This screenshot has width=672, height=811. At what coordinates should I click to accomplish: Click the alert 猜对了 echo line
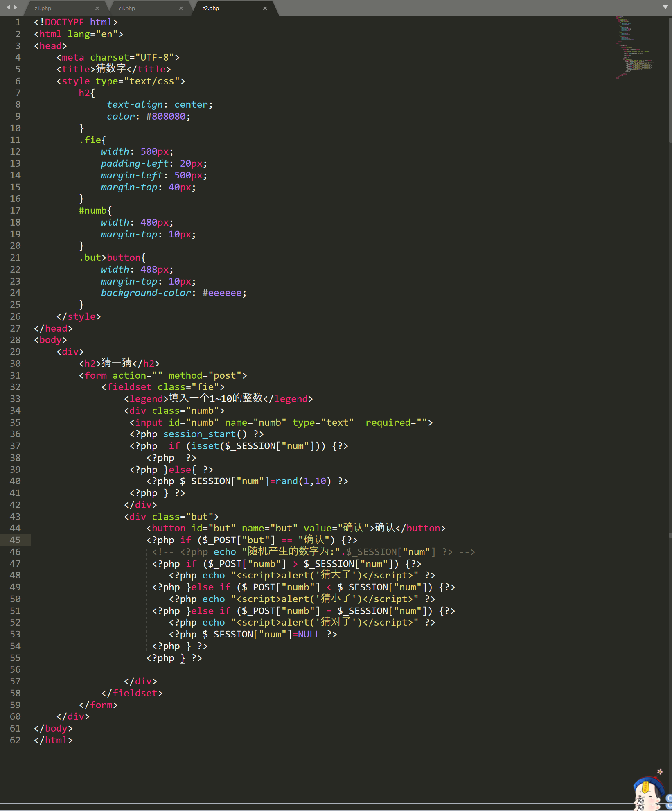(302, 622)
